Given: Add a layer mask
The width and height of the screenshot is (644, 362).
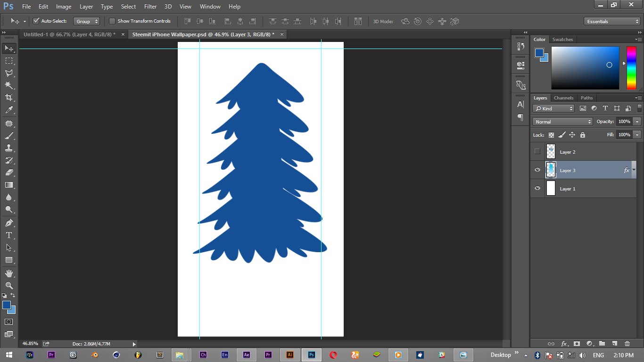Looking at the screenshot, I should 576,344.
